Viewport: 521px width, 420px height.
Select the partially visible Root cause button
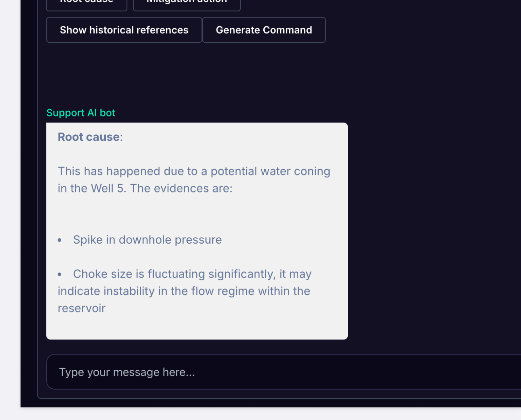point(86,4)
